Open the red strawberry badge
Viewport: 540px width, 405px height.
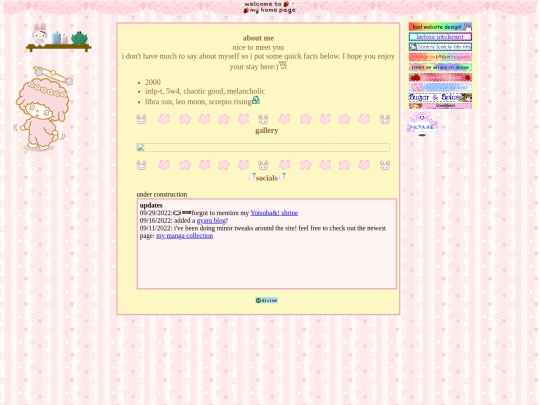(x=440, y=77)
